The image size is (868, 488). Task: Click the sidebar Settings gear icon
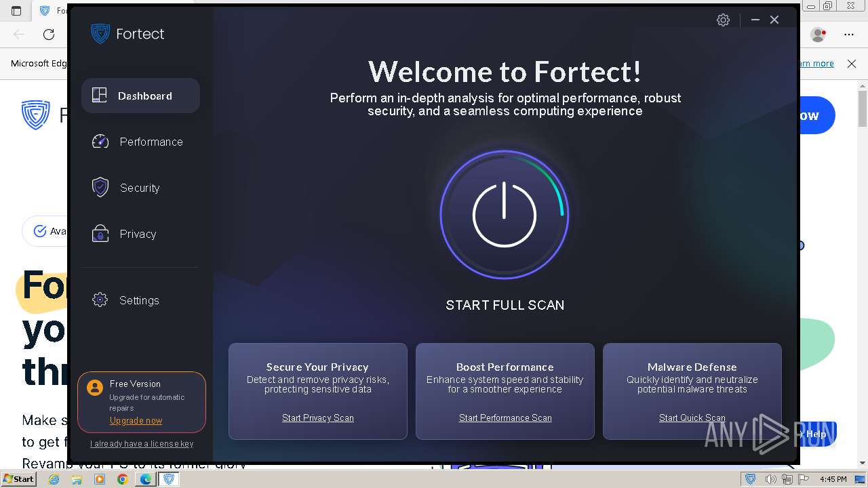100,300
